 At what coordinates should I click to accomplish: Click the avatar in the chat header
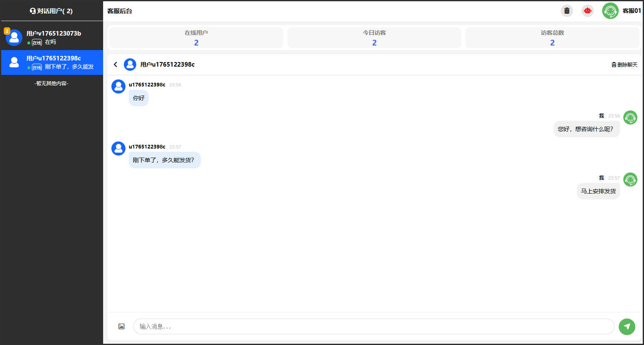coord(130,65)
